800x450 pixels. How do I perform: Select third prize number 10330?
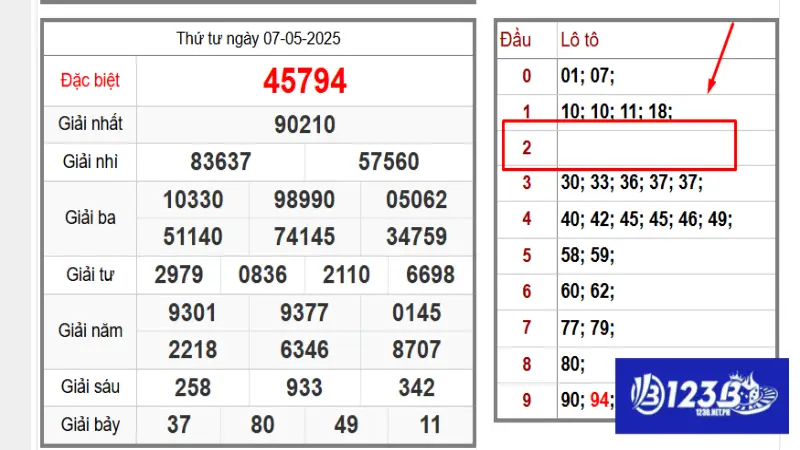tap(193, 199)
